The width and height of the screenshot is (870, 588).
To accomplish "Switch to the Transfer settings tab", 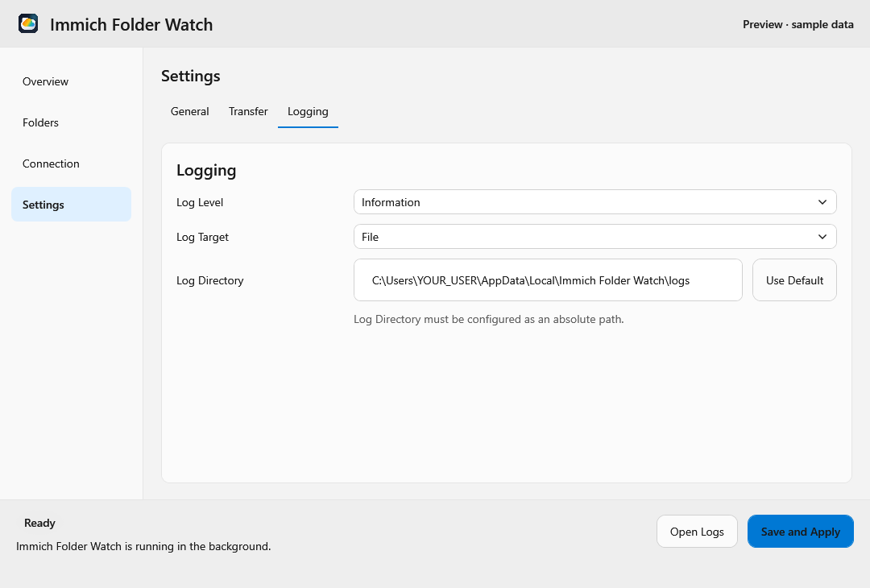I will click(x=248, y=111).
